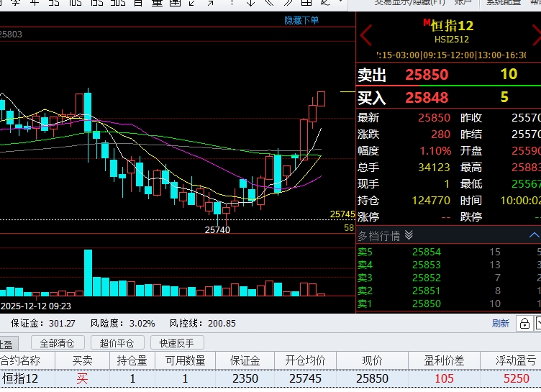Expand the 多档行情 double-chevron
The width and height of the screenshot is (541, 392).
pyautogui.click(x=409, y=235)
